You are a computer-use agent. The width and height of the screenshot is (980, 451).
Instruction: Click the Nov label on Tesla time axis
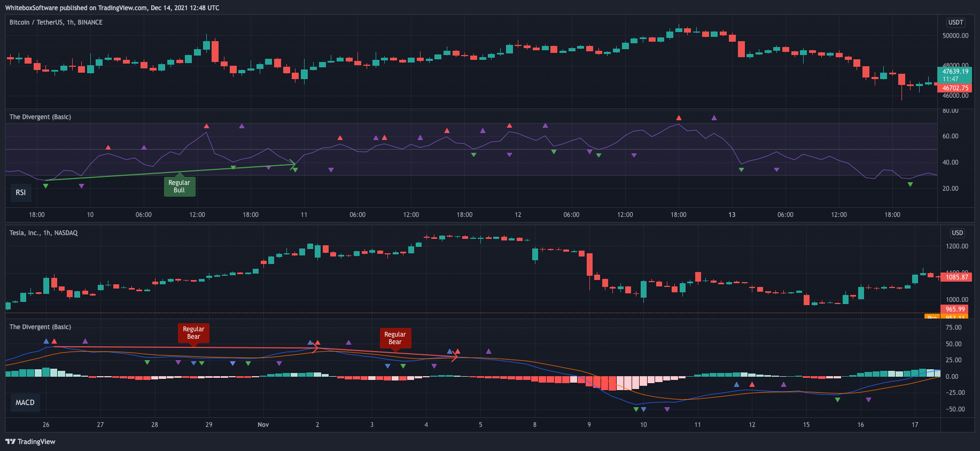click(x=263, y=425)
